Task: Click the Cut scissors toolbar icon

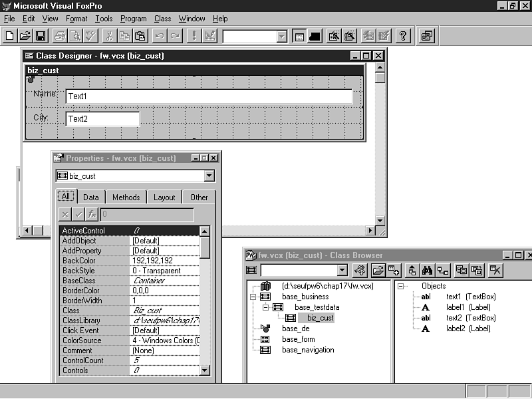Action: point(108,36)
